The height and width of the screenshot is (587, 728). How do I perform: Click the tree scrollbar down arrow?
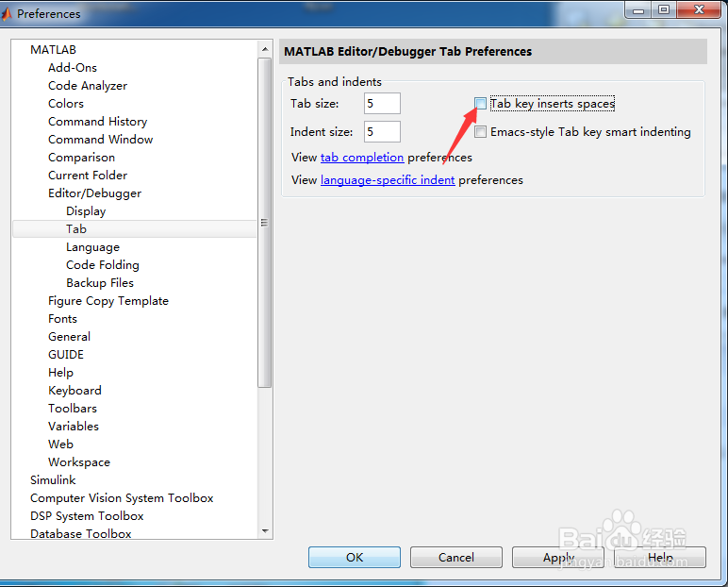tap(265, 530)
